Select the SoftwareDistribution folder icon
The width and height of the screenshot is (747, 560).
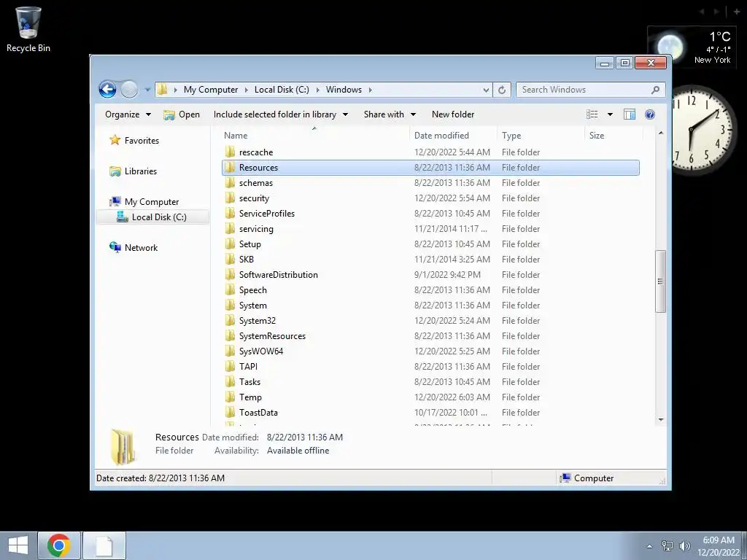(x=230, y=275)
